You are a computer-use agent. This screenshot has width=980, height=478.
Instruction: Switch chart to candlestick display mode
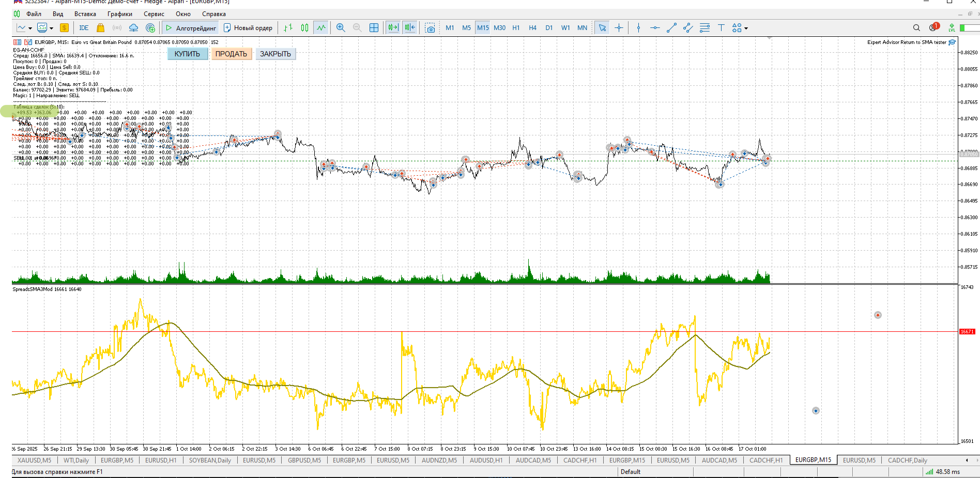pyautogui.click(x=304, y=28)
